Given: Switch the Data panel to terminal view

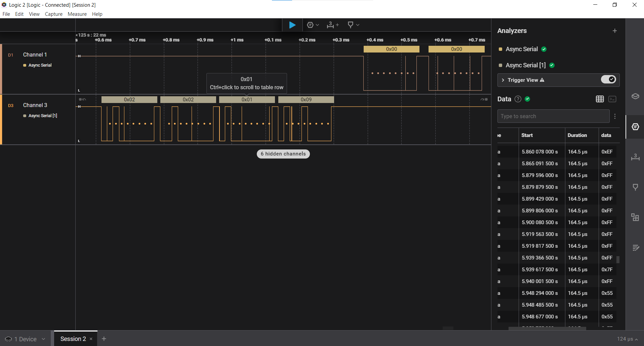Looking at the screenshot, I should coord(612,99).
